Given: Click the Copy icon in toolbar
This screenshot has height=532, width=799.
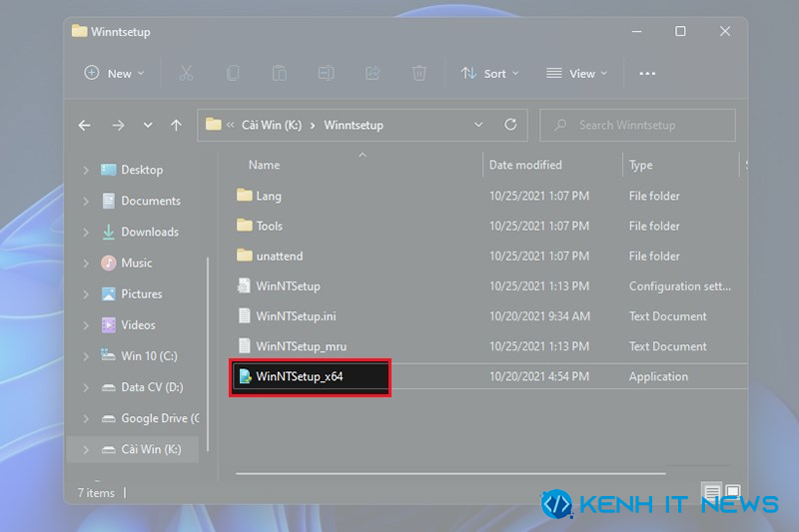Looking at the screenshot, I should [x=233, y=73].
